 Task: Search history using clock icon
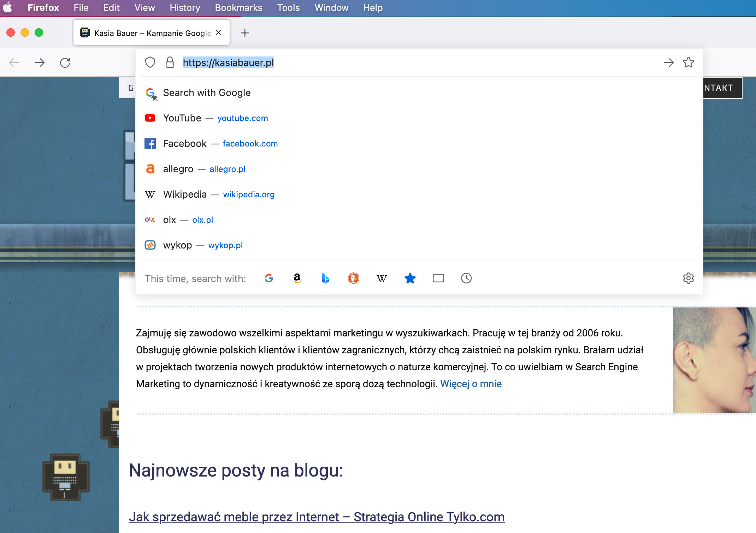(466, 278)
